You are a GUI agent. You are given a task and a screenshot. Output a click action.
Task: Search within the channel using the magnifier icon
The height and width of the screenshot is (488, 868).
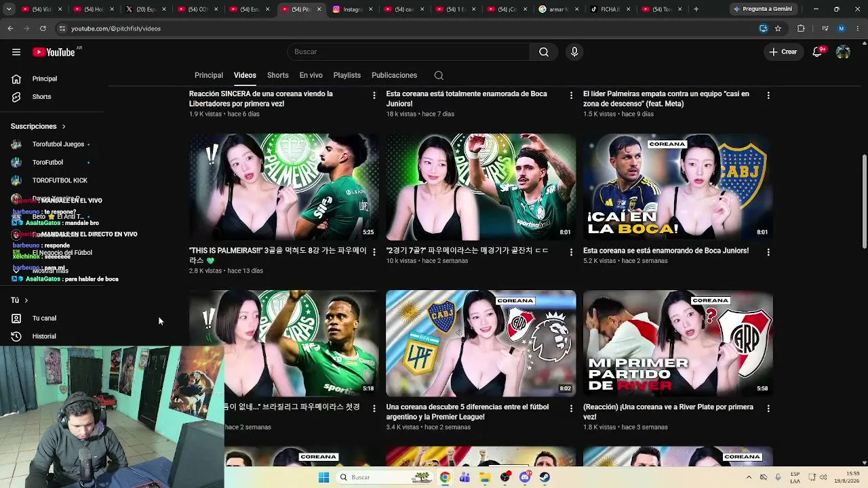click(439, 75)
